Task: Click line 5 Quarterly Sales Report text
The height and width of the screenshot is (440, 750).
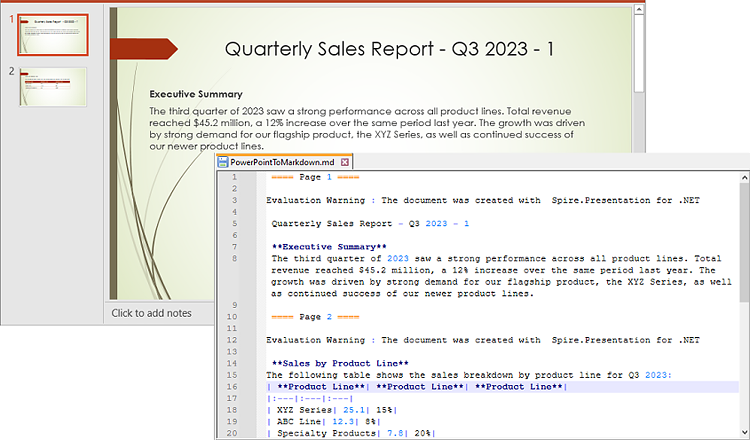Action: coord(370,223)
